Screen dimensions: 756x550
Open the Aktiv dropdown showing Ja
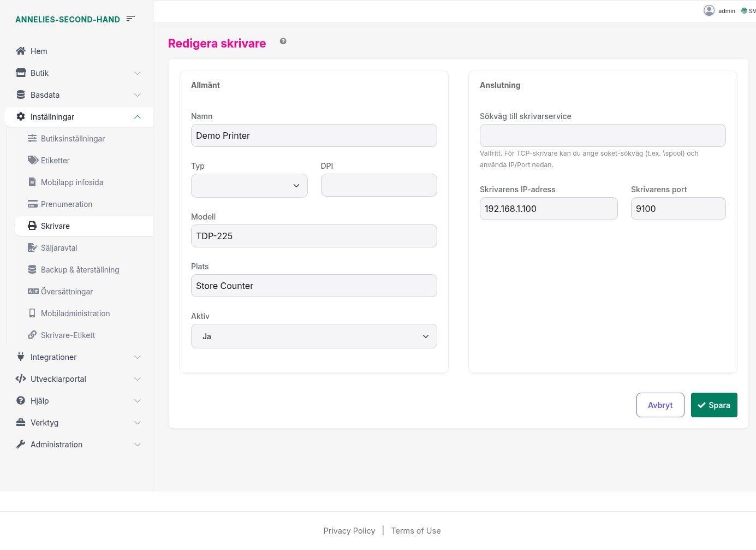314,336
